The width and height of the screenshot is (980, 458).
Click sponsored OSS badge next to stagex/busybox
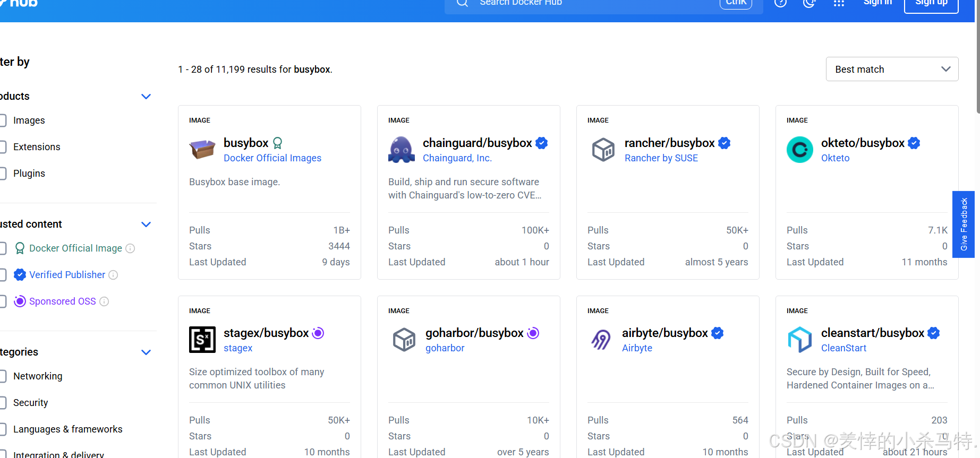[318, 333]
